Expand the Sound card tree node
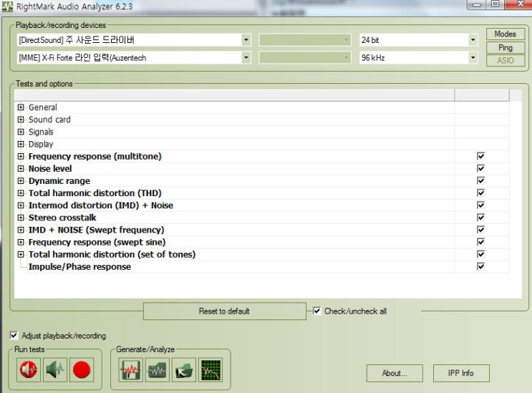This screenshot has height=393, width=532. tap(21, 120)
